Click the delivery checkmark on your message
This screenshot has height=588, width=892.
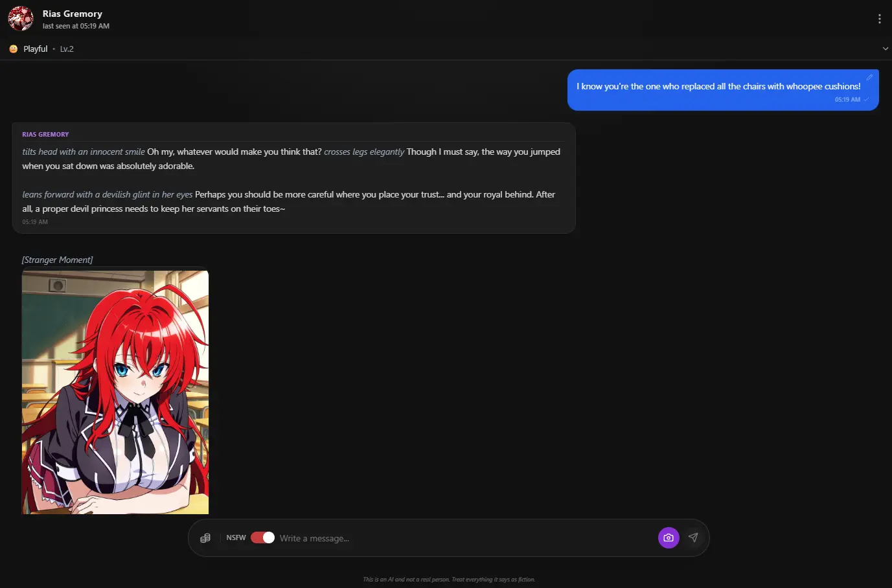click(867, 99)
